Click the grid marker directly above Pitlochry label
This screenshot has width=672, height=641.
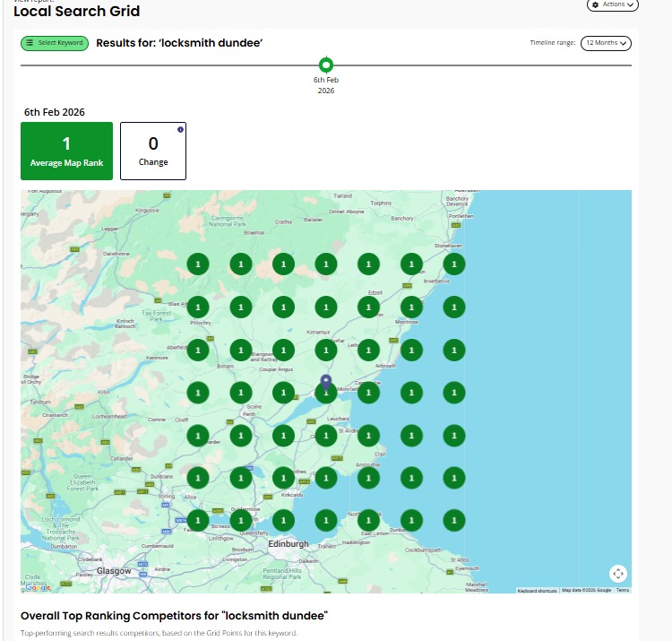pos(198,307)
